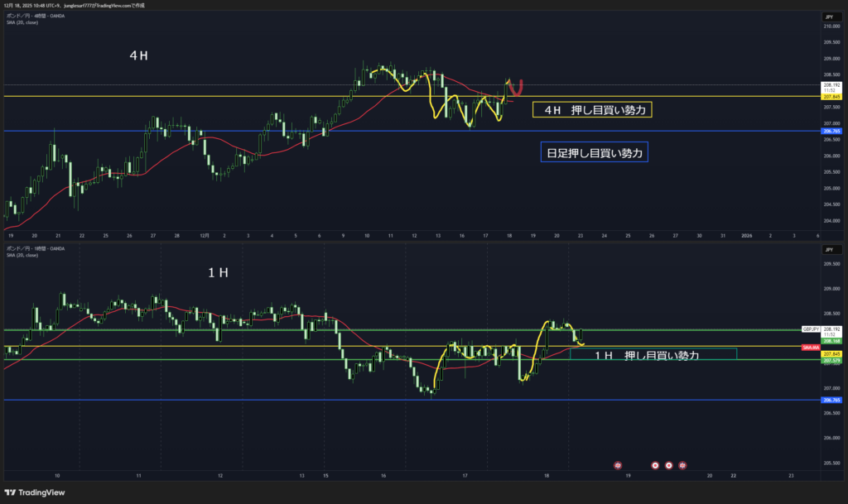Click the green 207.579 price label
848x504 pixels.
[832, 361]
